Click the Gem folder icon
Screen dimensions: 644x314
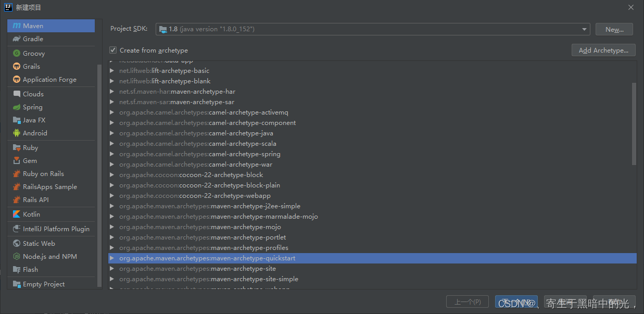[17, 160]
